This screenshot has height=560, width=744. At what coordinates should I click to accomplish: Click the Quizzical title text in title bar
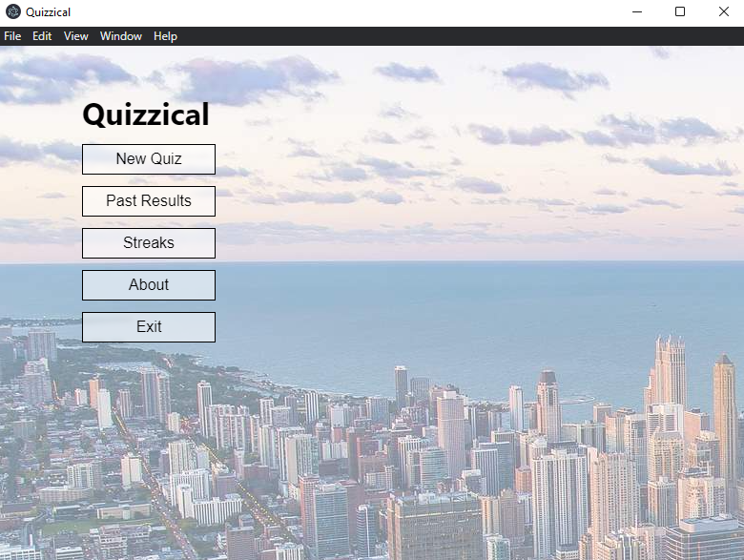point(48,12)
